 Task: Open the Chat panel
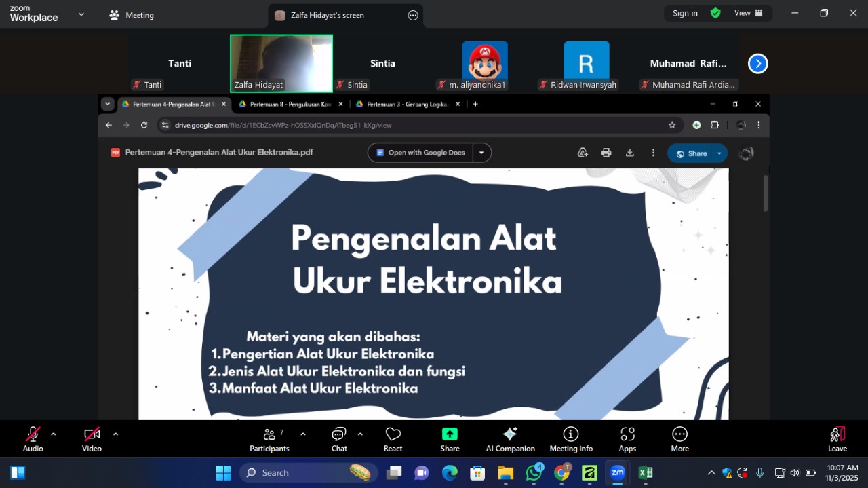[x=339, y=439]
